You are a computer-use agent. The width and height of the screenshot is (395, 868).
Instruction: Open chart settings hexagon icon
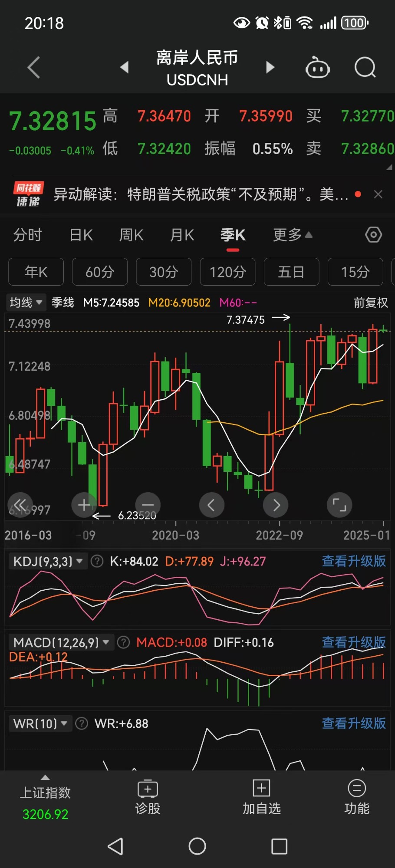point(373,235)
